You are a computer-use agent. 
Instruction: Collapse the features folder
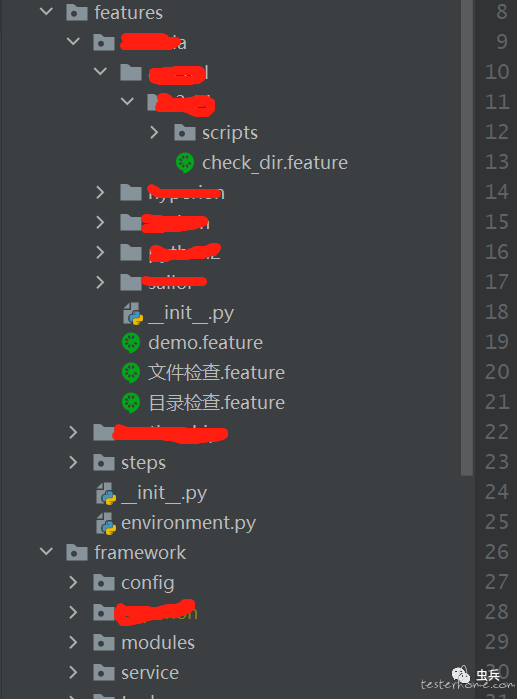point(46,12)
